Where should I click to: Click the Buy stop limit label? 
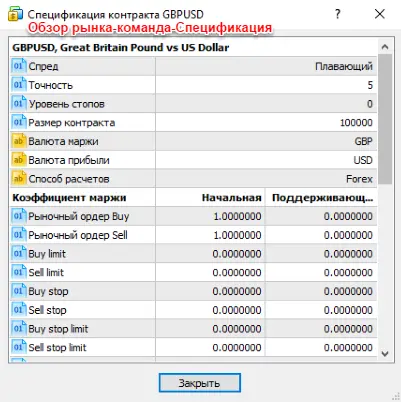(x=58, y=329)
